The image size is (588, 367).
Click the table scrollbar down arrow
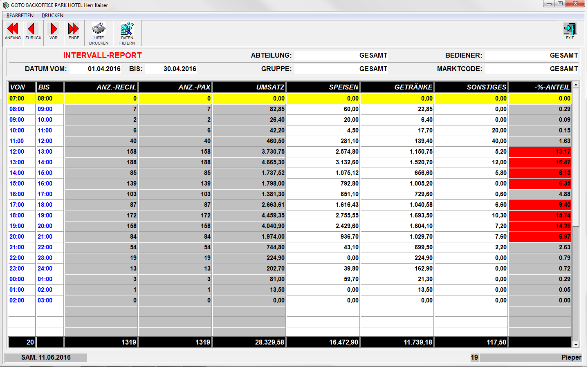point(576,345)
